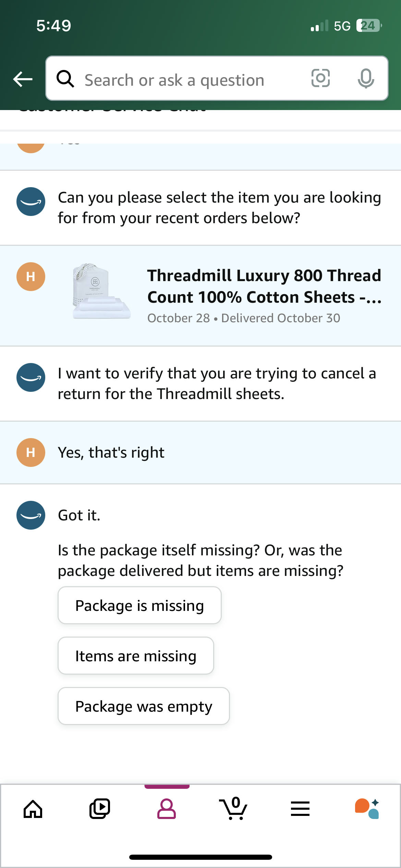Open the shopping cart

(x=233, y=809)
